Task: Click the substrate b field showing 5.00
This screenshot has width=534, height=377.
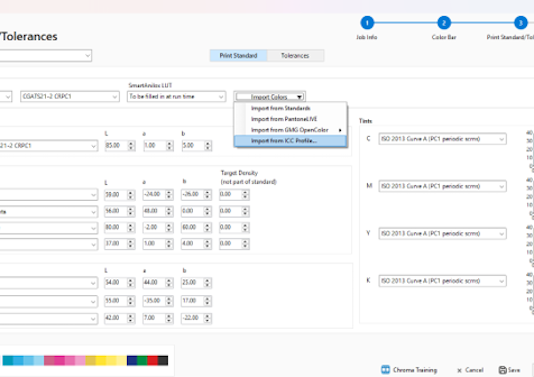Action: (192, 146)
